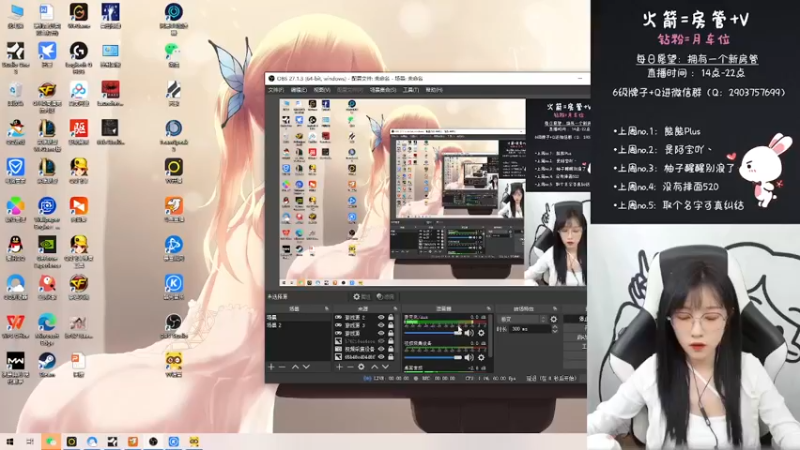Add a new scene with plus icon
The image size is (800, 450).
(271, 367)
